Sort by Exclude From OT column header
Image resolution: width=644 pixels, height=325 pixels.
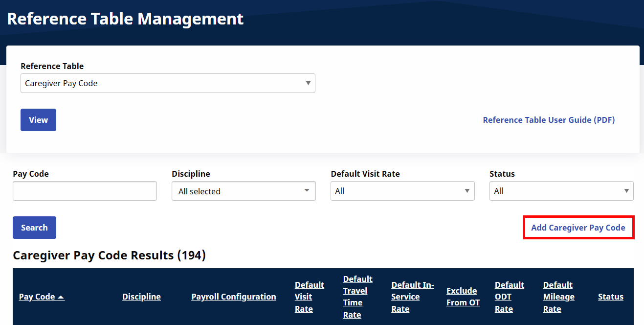[463, 297]
